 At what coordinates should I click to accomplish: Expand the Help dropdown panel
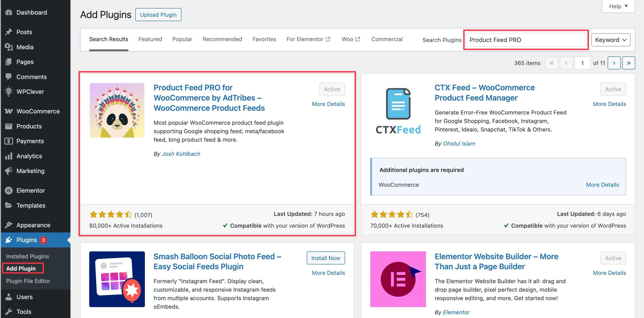pyautogui.click(x=618, y=6)
